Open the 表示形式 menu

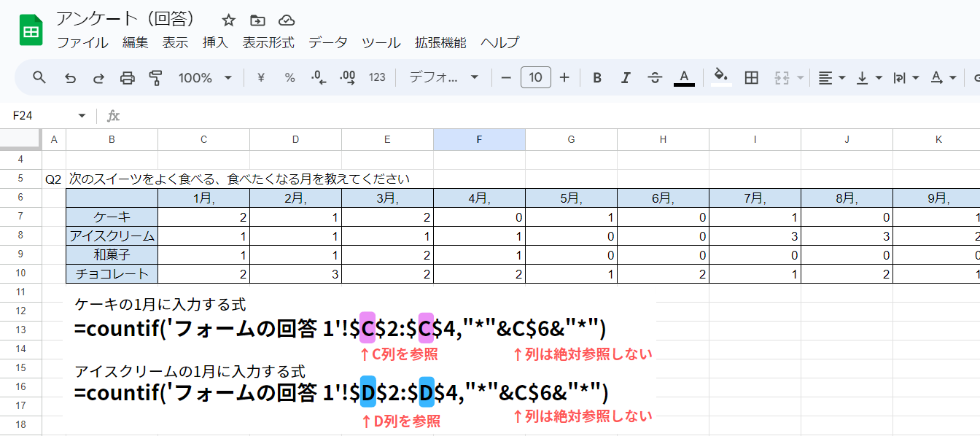pos(268,42)
